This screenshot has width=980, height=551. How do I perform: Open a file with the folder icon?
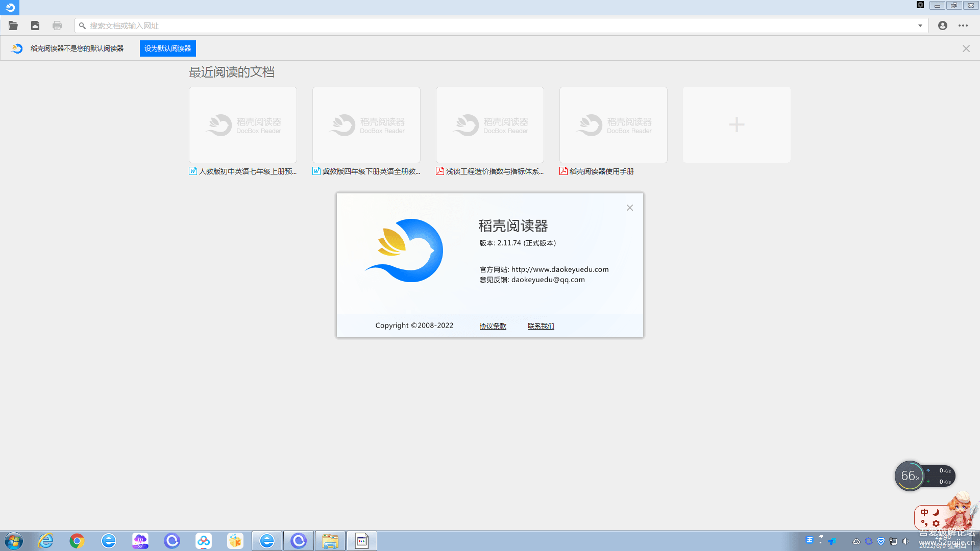13,26
